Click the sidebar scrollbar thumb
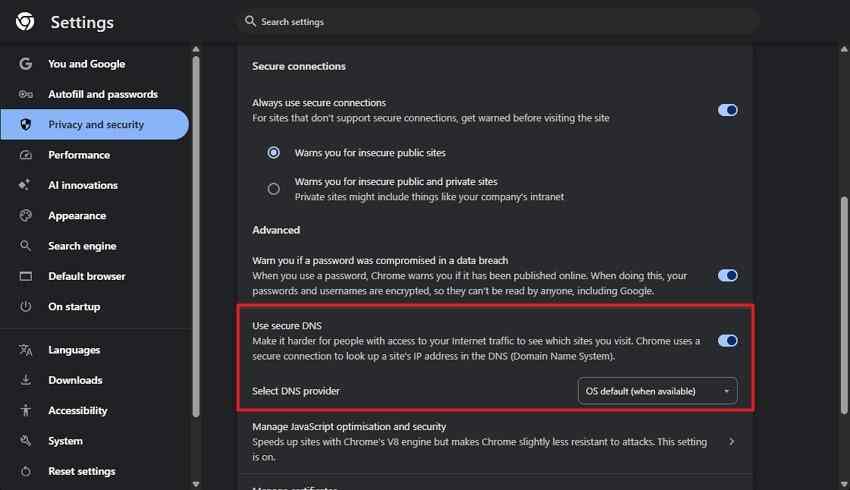Screen dimensions: 850x490 196,236
